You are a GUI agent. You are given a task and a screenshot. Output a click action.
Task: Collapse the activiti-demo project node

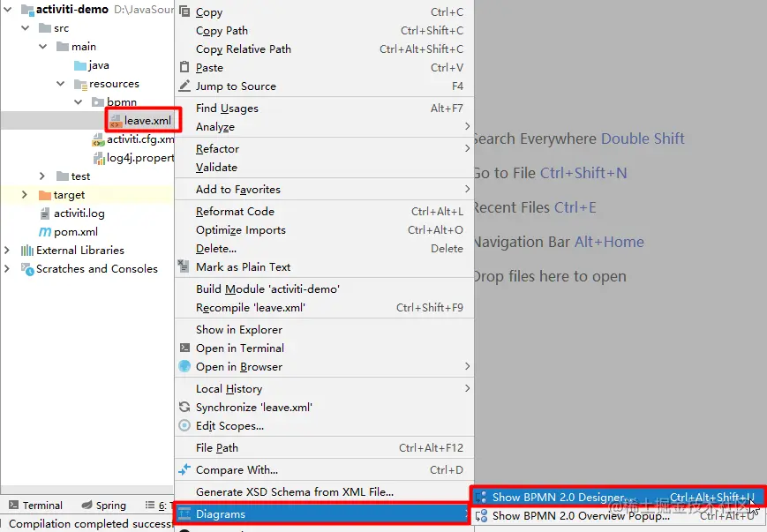7,9
